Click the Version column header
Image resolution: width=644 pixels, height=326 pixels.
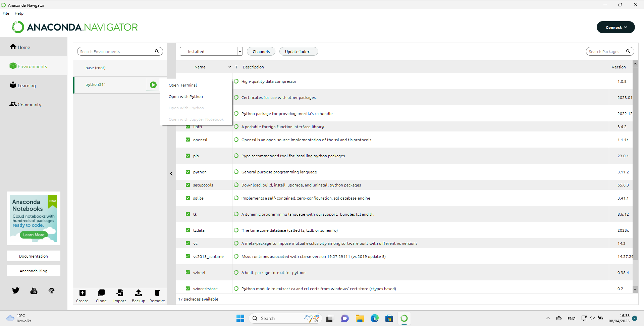[619, 67]
